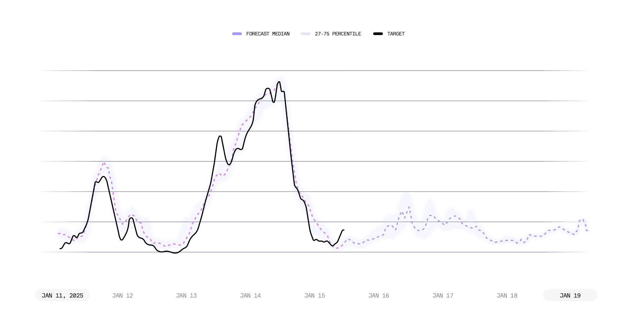Image resolution: width=644 pixels, height=322 pixels.
Task: Select the JAN 19 date pill
Action: click(570, 295)
